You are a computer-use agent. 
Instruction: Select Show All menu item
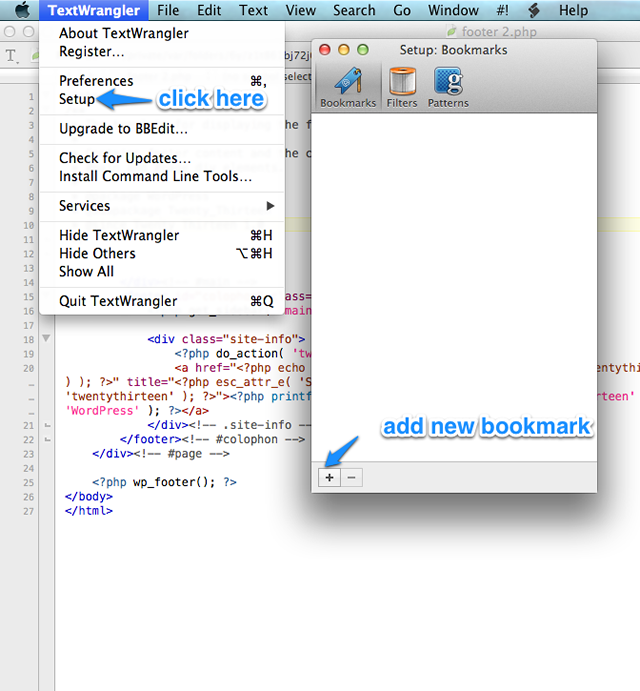click(162, 271)
